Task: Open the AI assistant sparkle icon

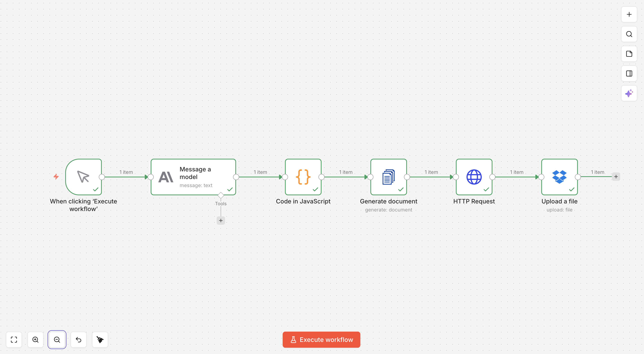Action: click(629, 93)
